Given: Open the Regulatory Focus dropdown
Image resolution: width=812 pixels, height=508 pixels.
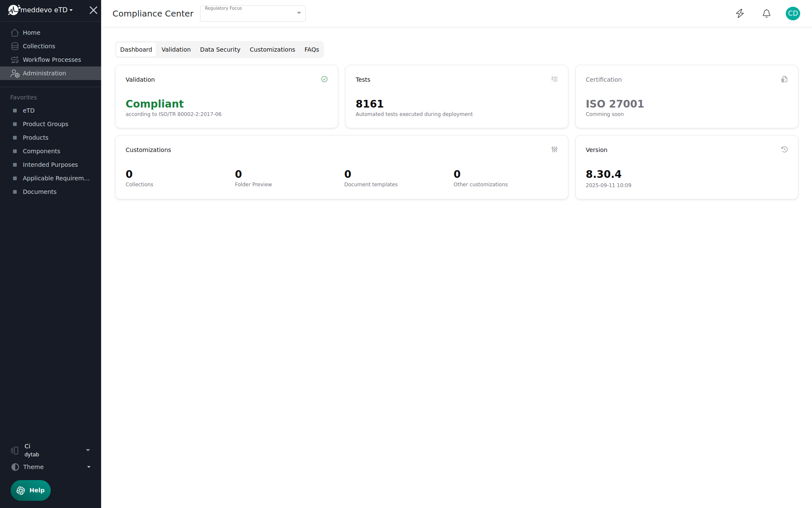Looking at the screenshot, I should coord(253,14).
